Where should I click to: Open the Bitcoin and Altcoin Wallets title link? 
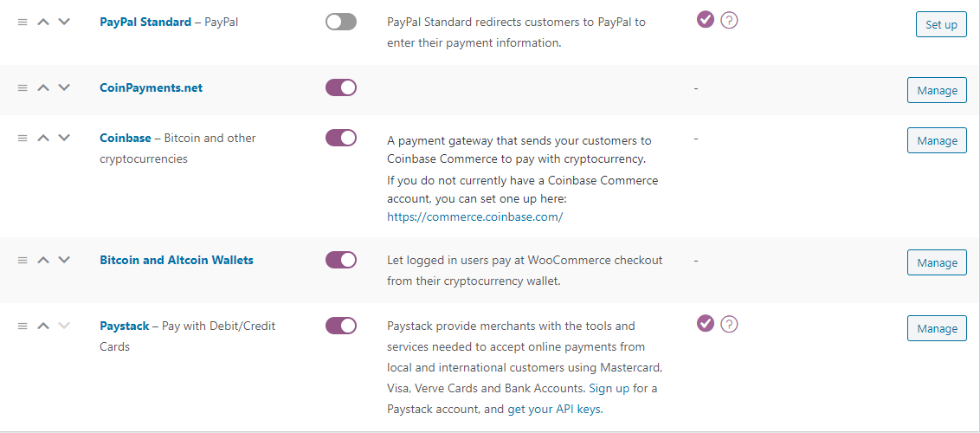pos(177,260)
